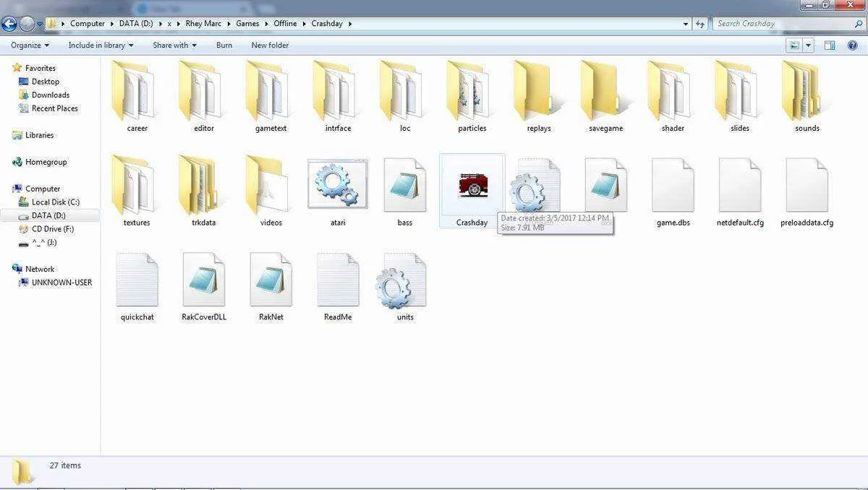Select the preloaddata.cfg file

(807, 191)
